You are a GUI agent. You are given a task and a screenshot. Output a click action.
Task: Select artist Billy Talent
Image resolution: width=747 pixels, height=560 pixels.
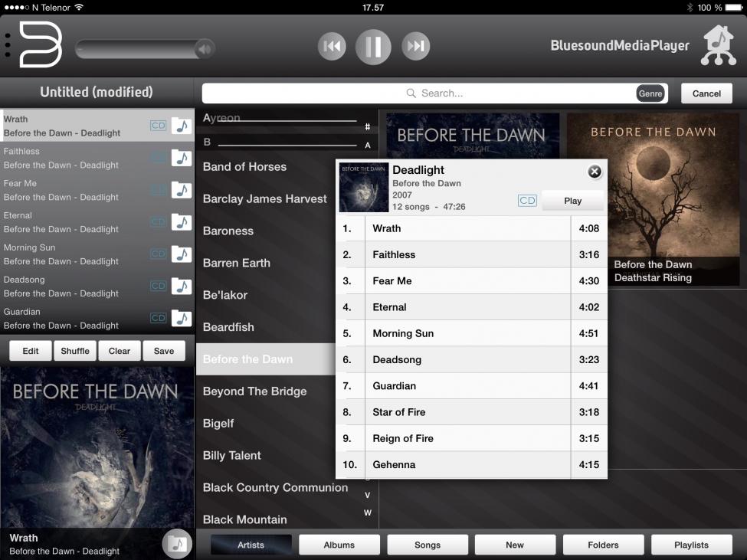(266, 456)
